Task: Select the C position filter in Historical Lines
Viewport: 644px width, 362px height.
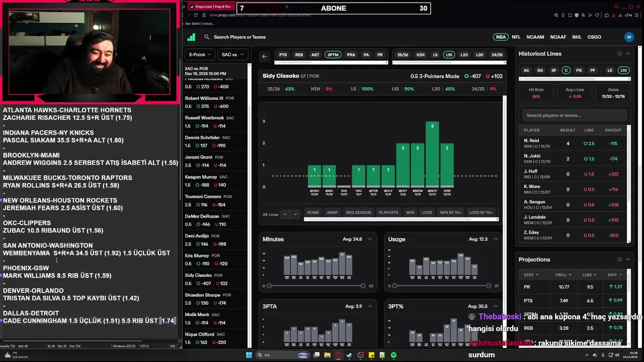Action: point(566,70)
